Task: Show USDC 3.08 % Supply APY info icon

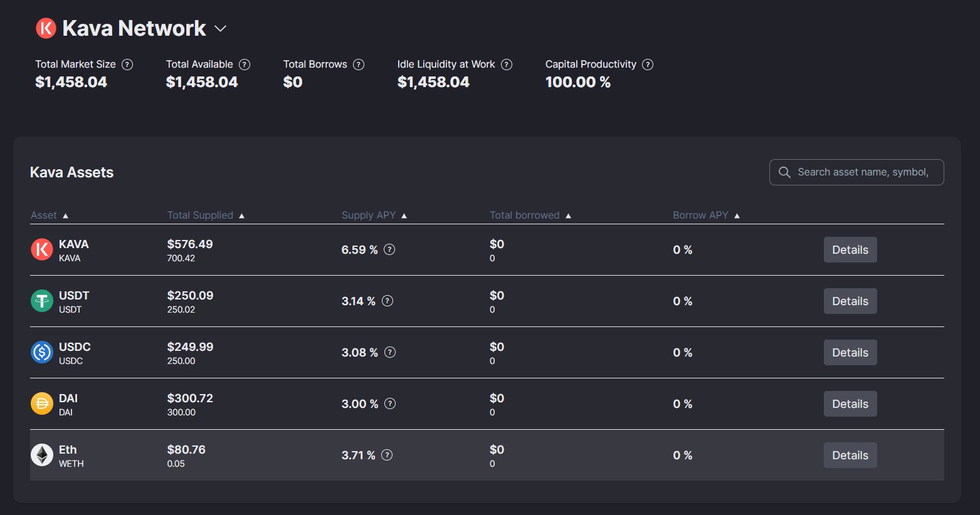Action: (x=390, y=352)
